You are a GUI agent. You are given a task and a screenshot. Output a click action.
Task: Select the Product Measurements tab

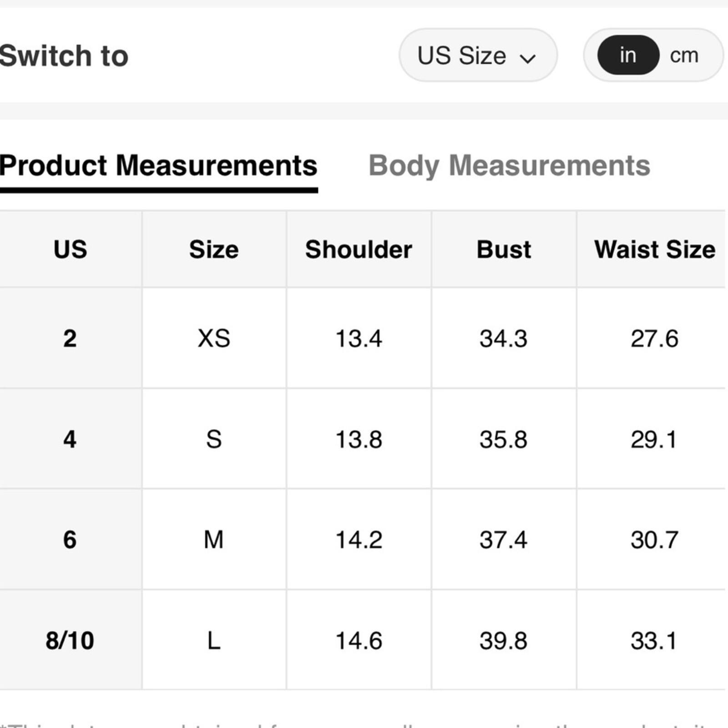(x=158, y=166)
